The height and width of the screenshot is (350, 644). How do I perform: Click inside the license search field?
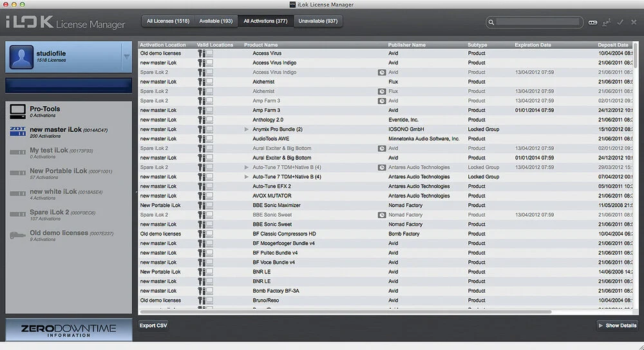click(x=538, y=22)
